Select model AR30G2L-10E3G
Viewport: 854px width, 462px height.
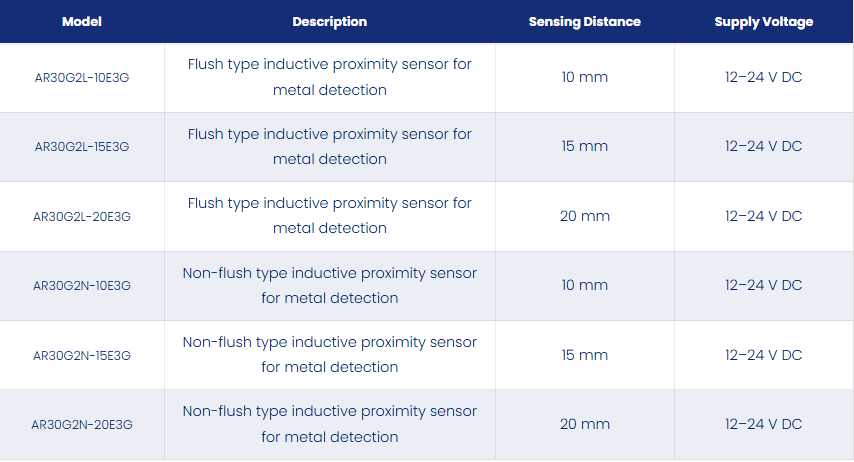tap(82, 78)
